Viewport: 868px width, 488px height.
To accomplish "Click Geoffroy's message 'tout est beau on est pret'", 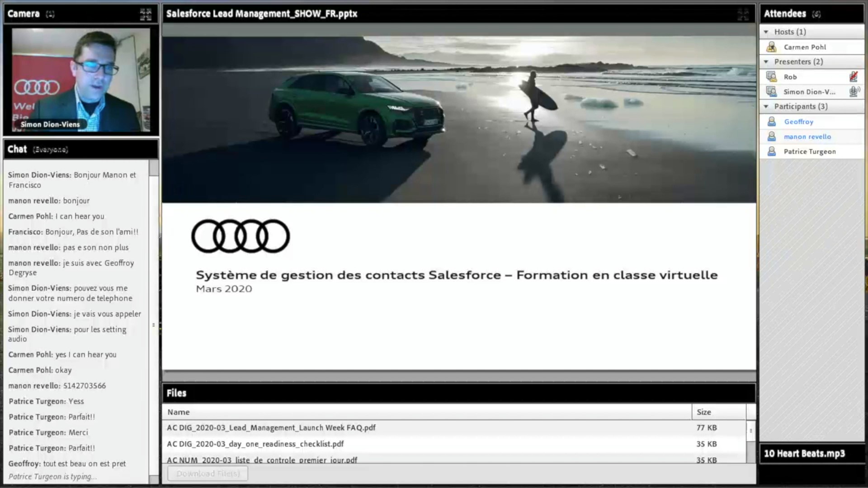I will point(67,464).
